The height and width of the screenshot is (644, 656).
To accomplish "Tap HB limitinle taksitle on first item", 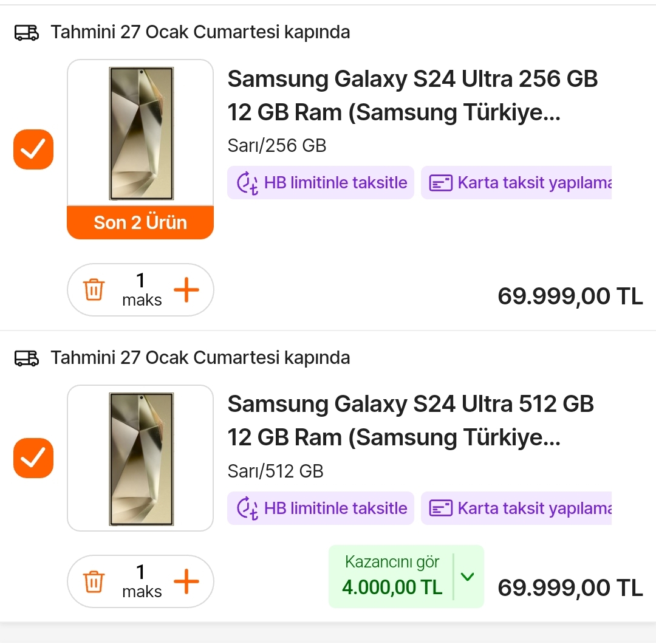I will click(x=321, y=183).
